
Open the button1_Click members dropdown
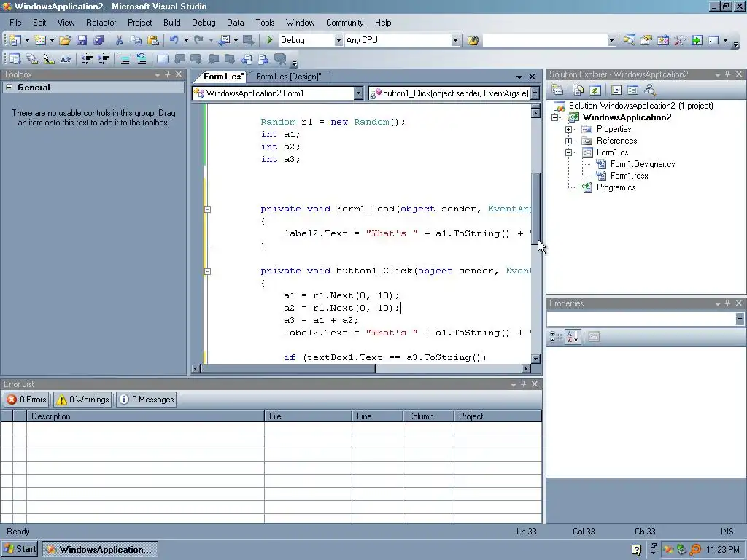click(535, 93)
